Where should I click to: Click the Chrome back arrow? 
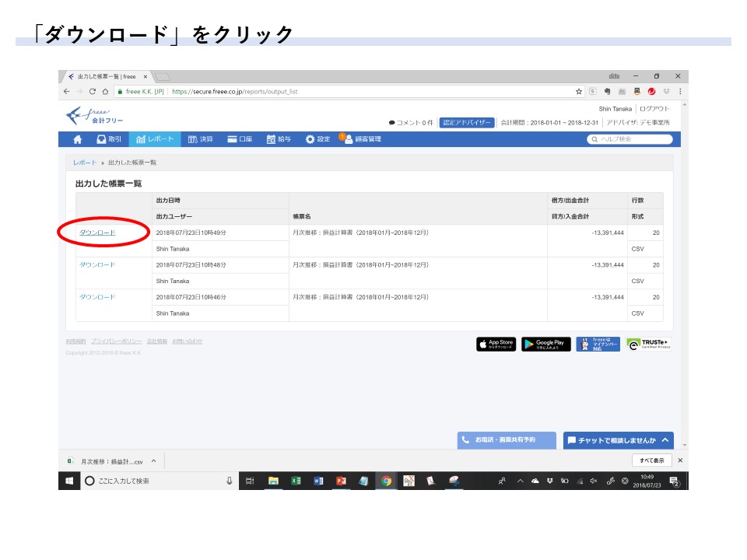(67, 92)
